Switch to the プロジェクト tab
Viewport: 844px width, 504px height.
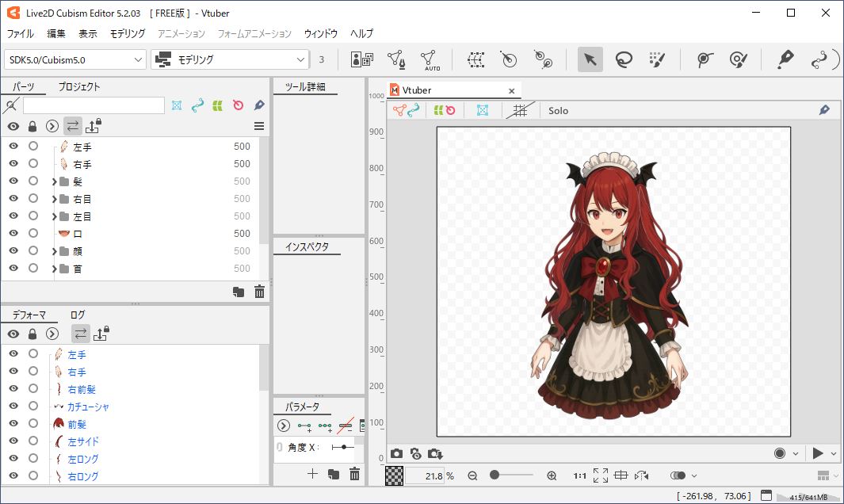click(x=79, y=87)
